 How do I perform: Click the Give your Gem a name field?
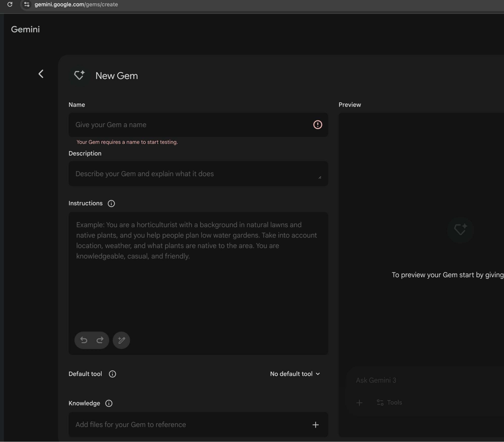coord(176,125)
